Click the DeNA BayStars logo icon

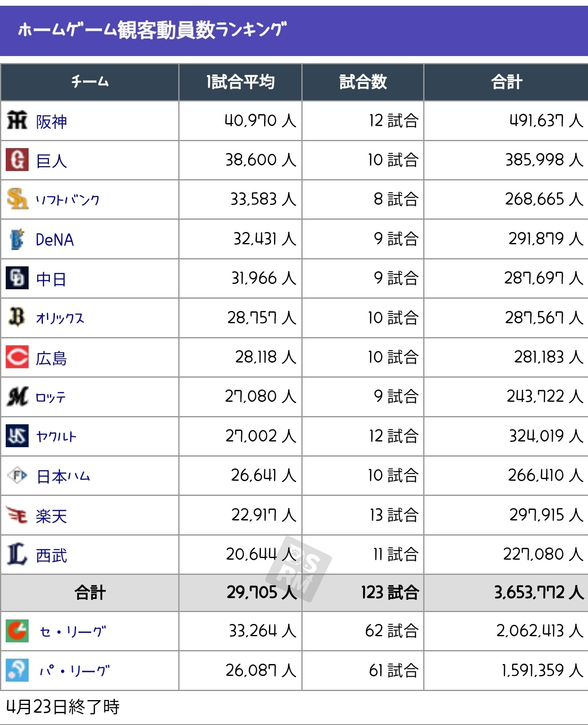coord(17,239)
